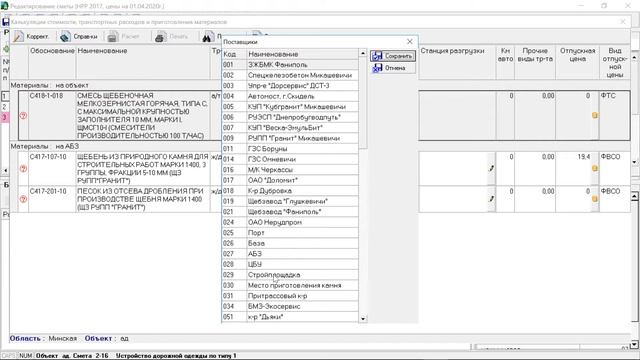This screenshot has width=640, height=360.
Task: Select code cell С418-1-018
Action: (52, 116)
